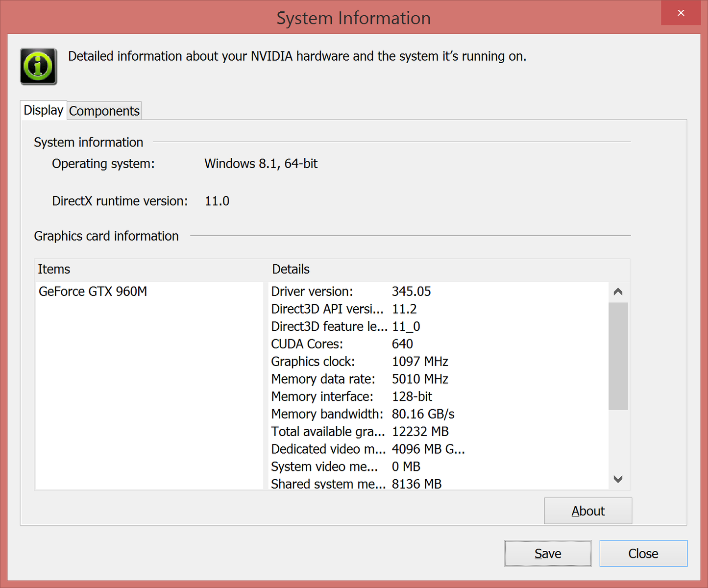Viewport: 708px width, 588px height.
Task: Select the Display tab
Action: coord(44,110)
